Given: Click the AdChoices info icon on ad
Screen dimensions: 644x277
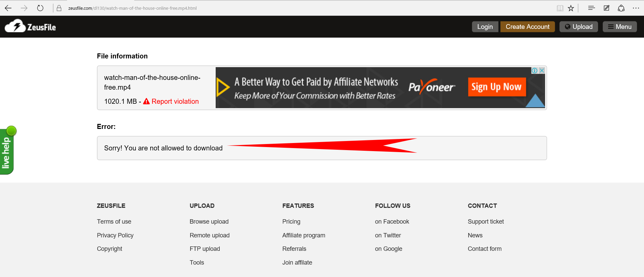Looking at the screenshot, I should 535,71.
